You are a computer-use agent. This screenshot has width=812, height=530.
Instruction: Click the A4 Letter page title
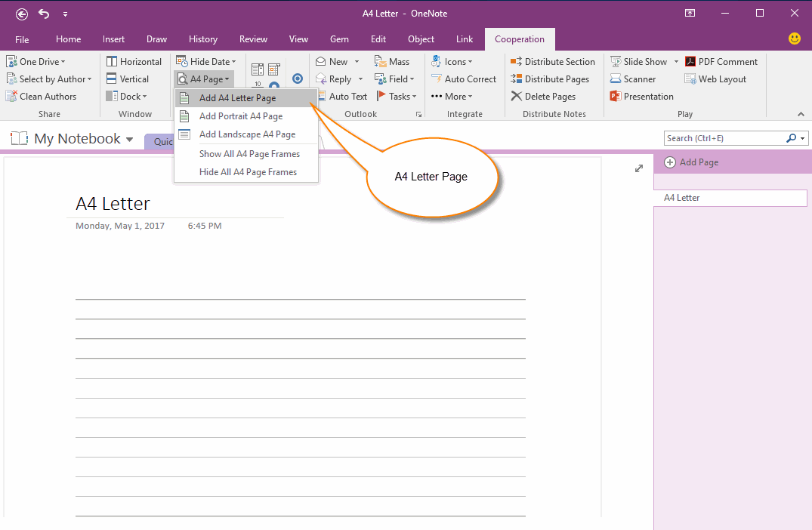[113, 204]
